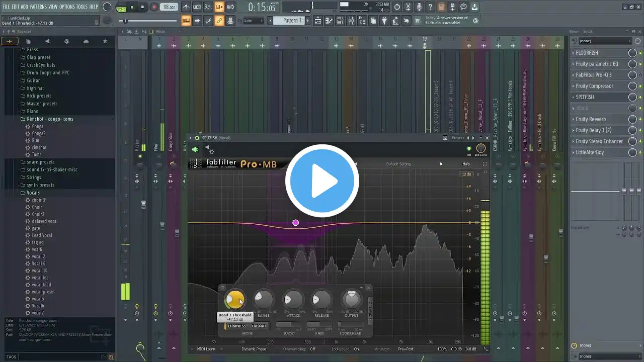Open the mixer input (none) dropdown
This screenshot has width=644, height=362.
604,41
